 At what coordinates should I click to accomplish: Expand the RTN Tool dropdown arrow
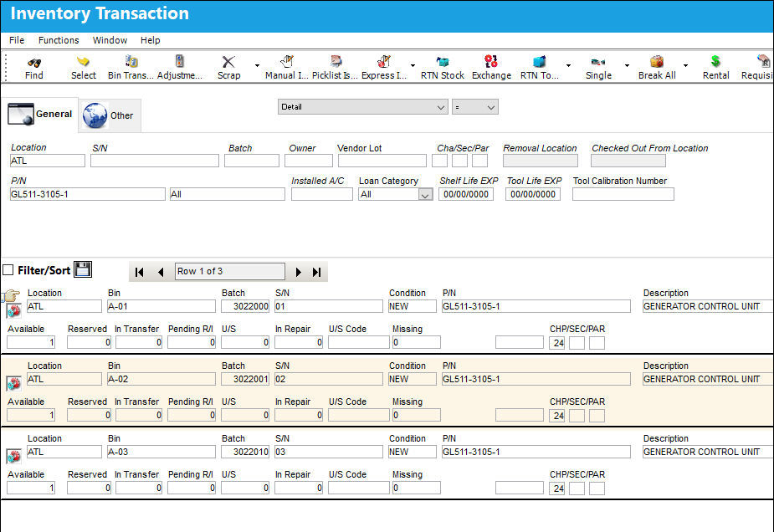[x=569, y=65]
